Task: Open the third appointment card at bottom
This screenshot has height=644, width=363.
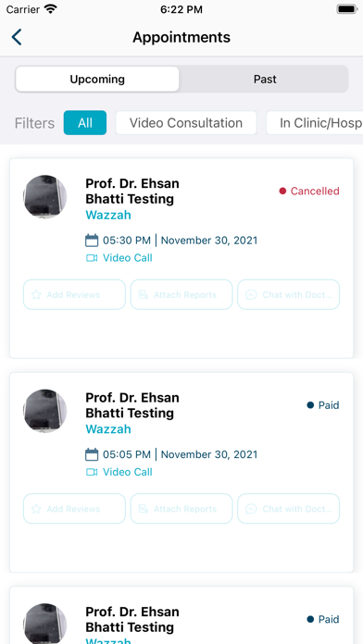Action: coord(181,615)
